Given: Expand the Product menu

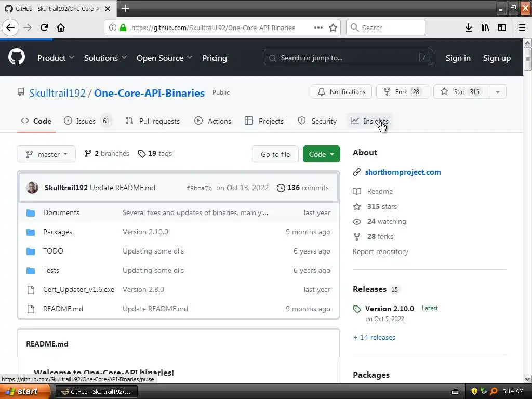Looking at the screenshot, I should pyautogui.click(x=56, y=58).
